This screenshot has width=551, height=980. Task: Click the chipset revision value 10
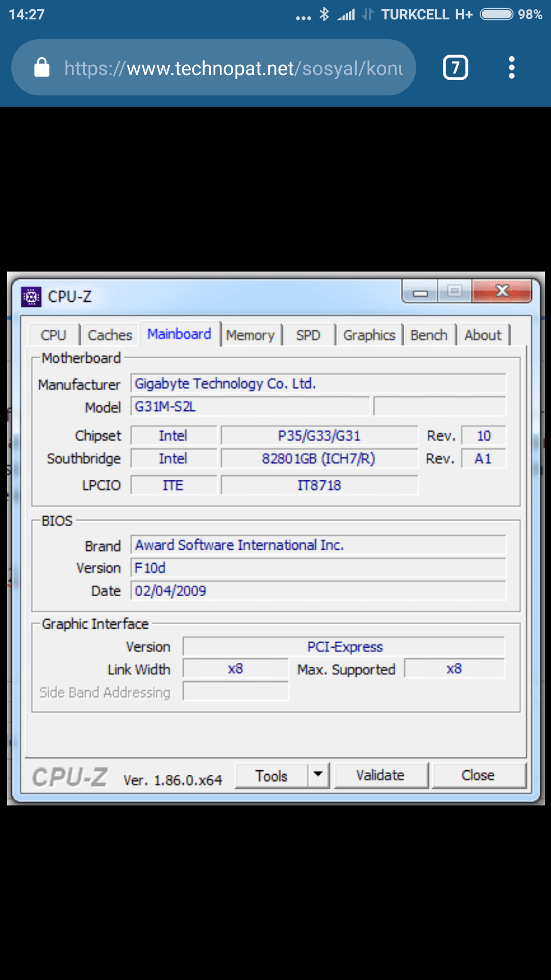pos(484,436)
